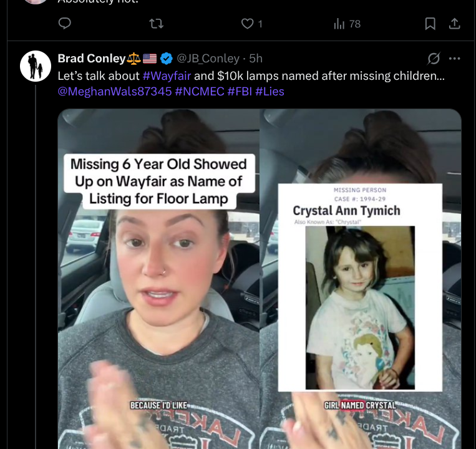Open Brad Conley's profile avatar
This screenshot has height=449, width=476.
[x=36, y=65]
